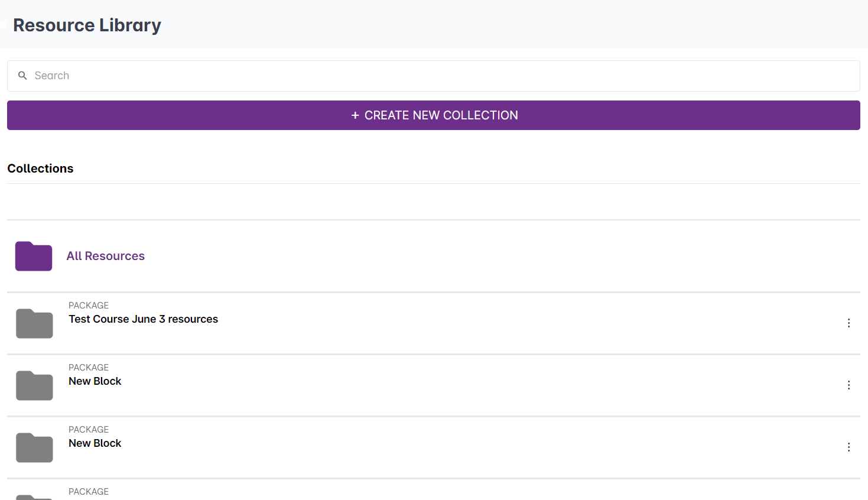Viewport: 868px width, 500px height.
Task: Click the first New Block folder icon
Action: pos(34,385)
